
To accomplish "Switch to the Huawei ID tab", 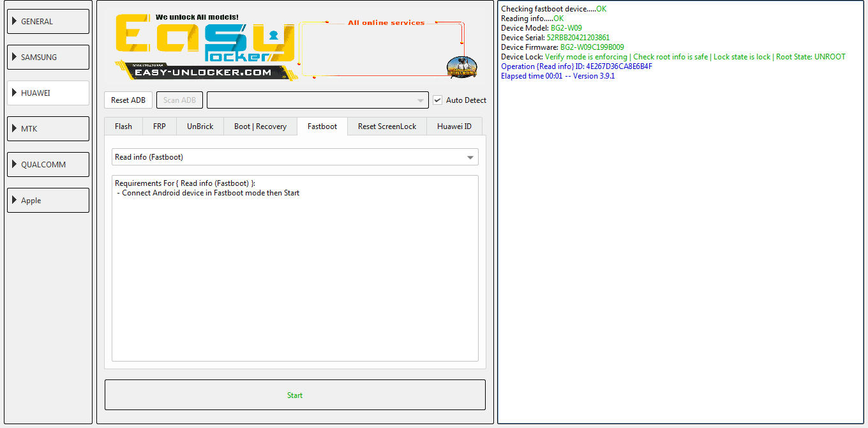I will point(454,126).
